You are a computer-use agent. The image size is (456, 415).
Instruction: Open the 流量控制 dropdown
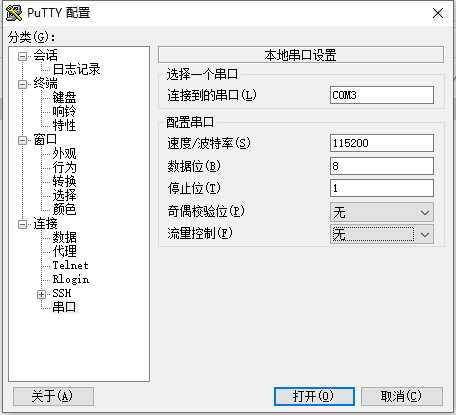tap(382, 234)
